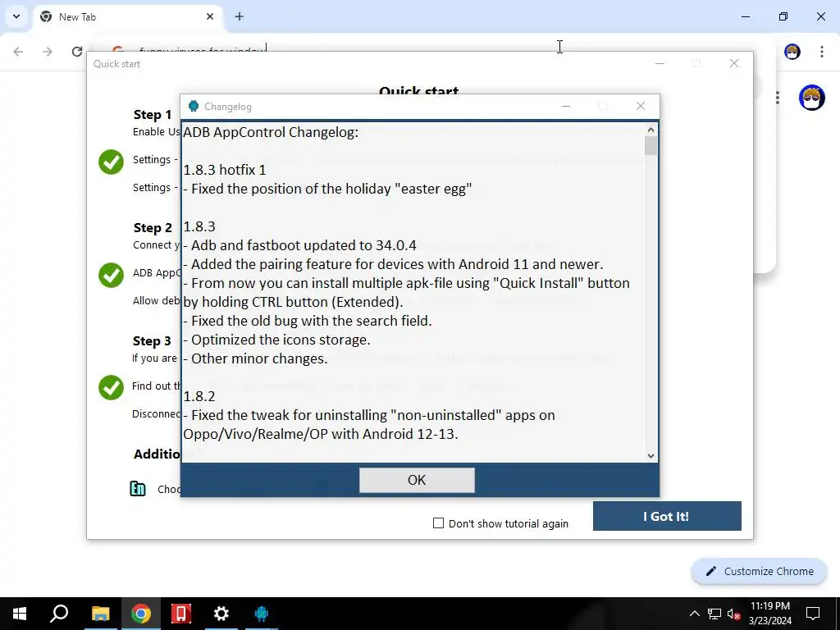Click OK in the Changelog dialog

(417, 480)
